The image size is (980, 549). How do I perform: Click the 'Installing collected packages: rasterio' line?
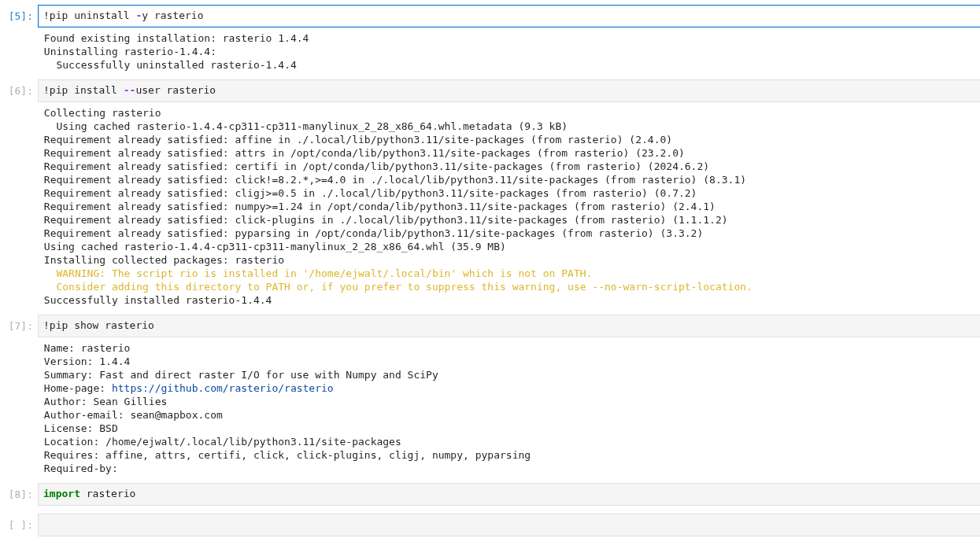(x=164, y=260)
